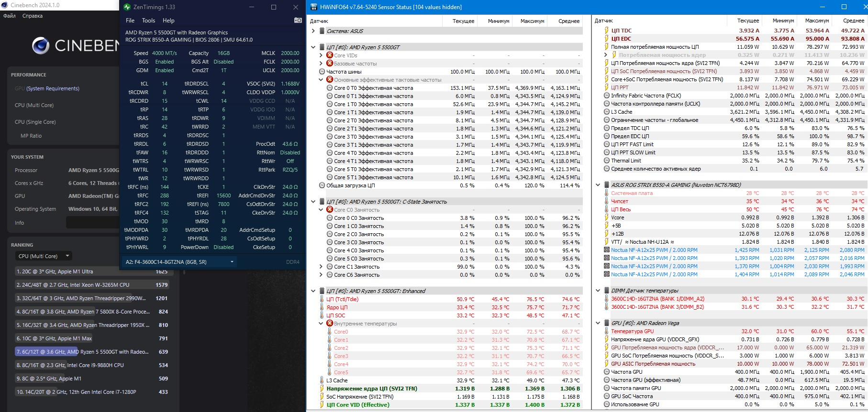Click the red X icon beside Базовые частоты
Viewport: 868px width, 412px height.
pyautogui.click(x=330, y=64)
